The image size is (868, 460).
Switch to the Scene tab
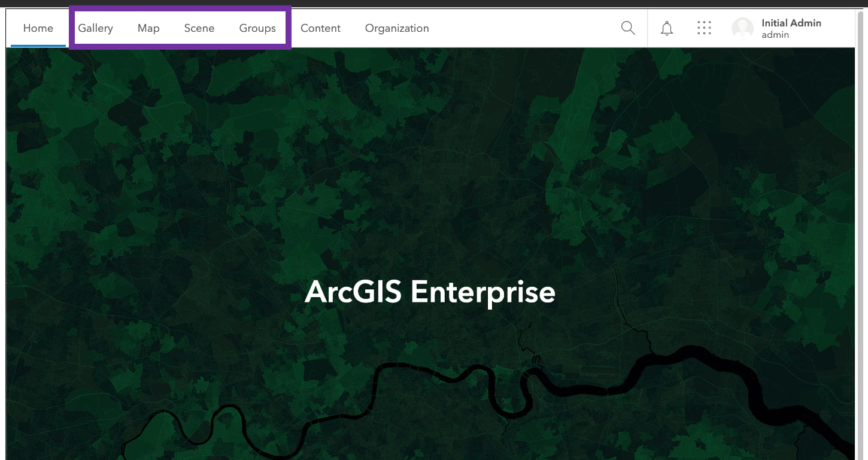tap(199, 28)
